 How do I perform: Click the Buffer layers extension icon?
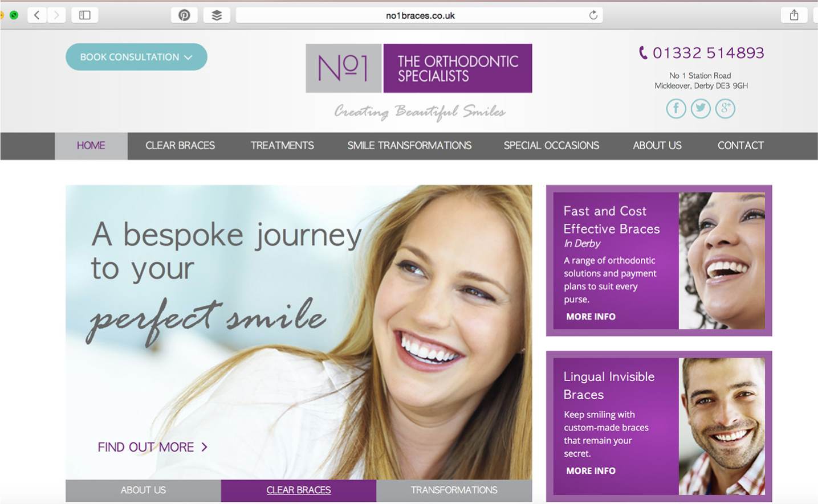217,15
